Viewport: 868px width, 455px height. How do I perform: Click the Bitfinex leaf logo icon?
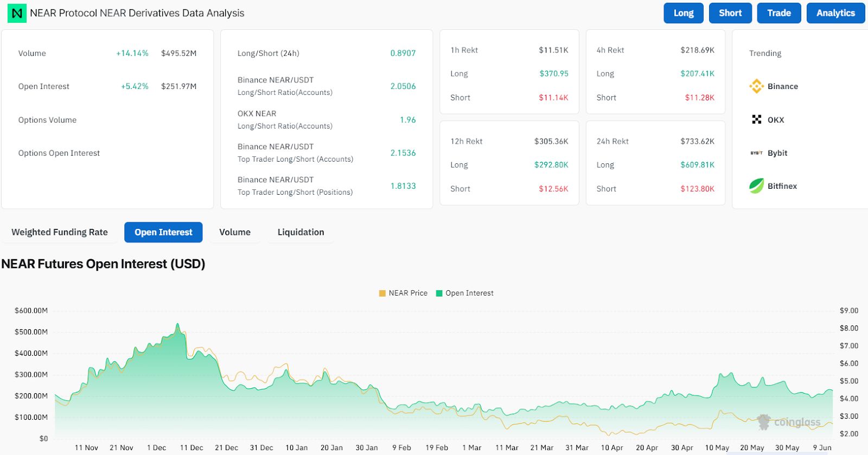point(756,186)
